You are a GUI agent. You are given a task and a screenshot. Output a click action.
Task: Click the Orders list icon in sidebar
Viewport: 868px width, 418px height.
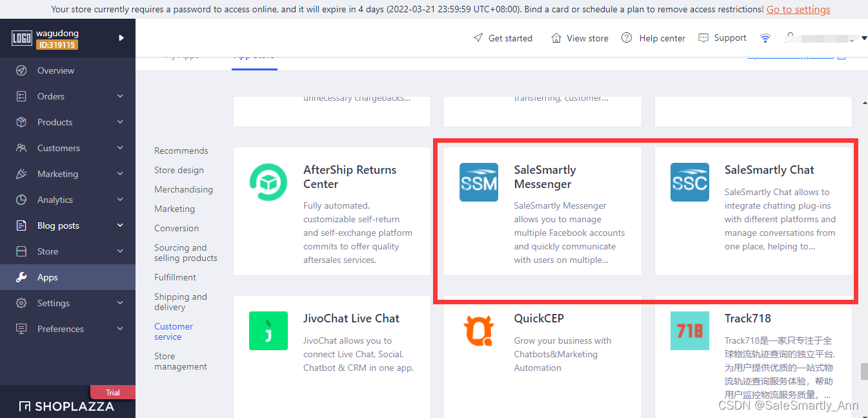[21, 96]
